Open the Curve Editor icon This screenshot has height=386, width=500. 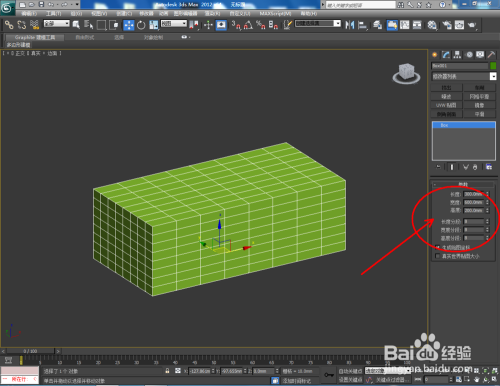(x=405, y=25)
